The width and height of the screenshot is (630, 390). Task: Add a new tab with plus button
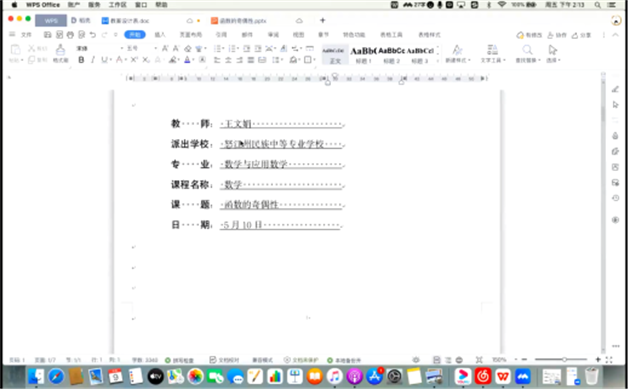click(x=323, y=20)
